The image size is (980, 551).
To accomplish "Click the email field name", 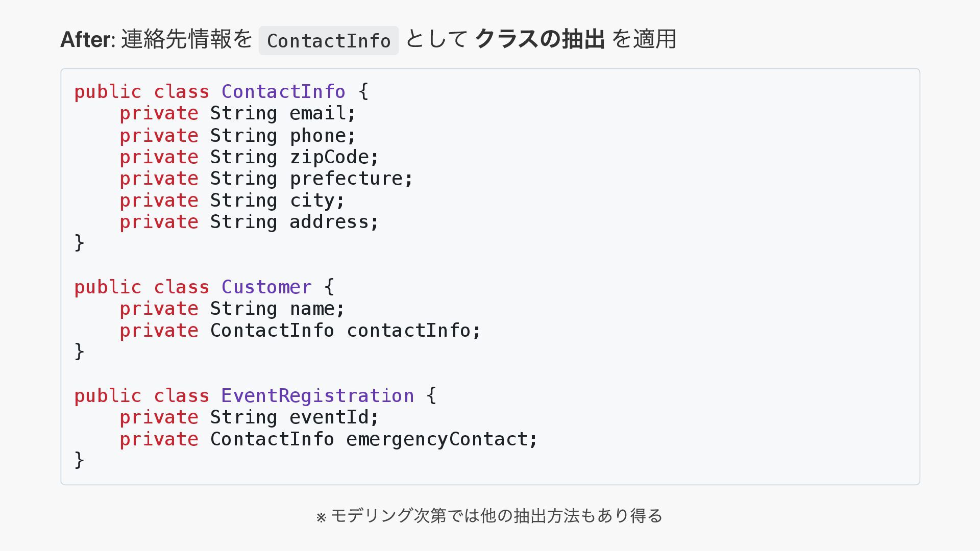I will (317, 113).
